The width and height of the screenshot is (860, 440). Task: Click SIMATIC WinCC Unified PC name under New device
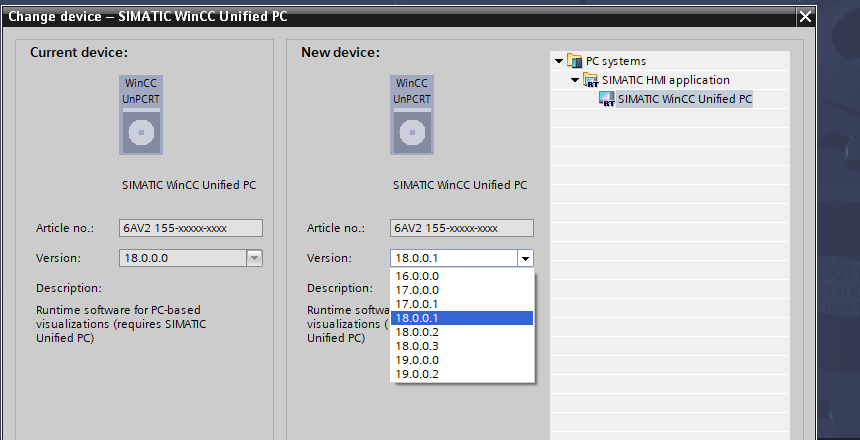click(460, 185)
